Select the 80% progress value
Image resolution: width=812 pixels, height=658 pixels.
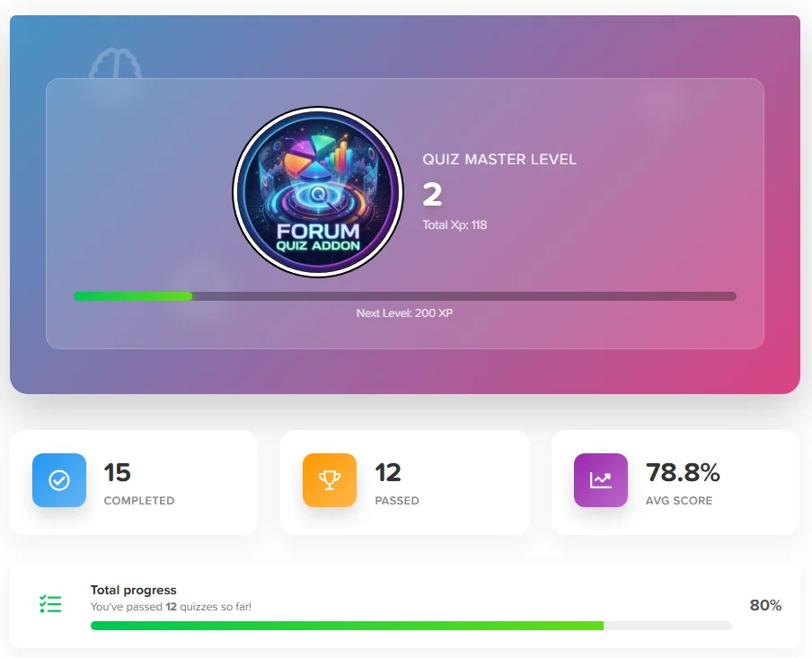(764, 605)
